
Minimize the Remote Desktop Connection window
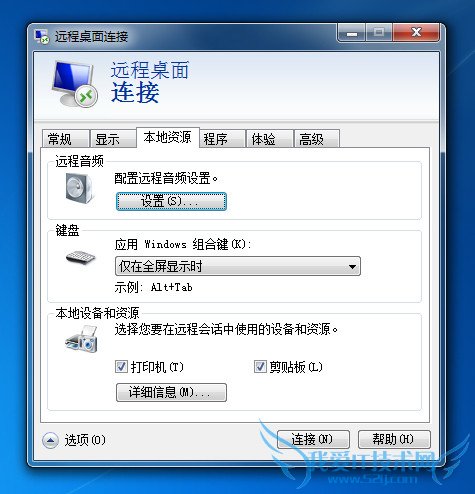coord(352,33)
